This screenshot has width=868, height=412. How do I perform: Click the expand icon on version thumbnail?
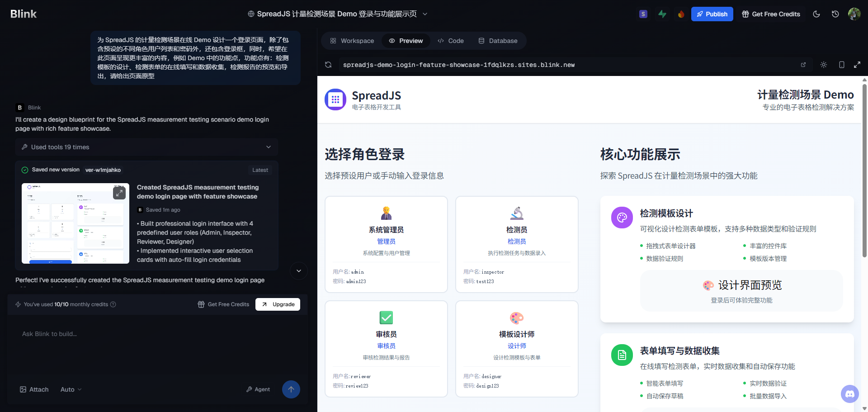119,193
